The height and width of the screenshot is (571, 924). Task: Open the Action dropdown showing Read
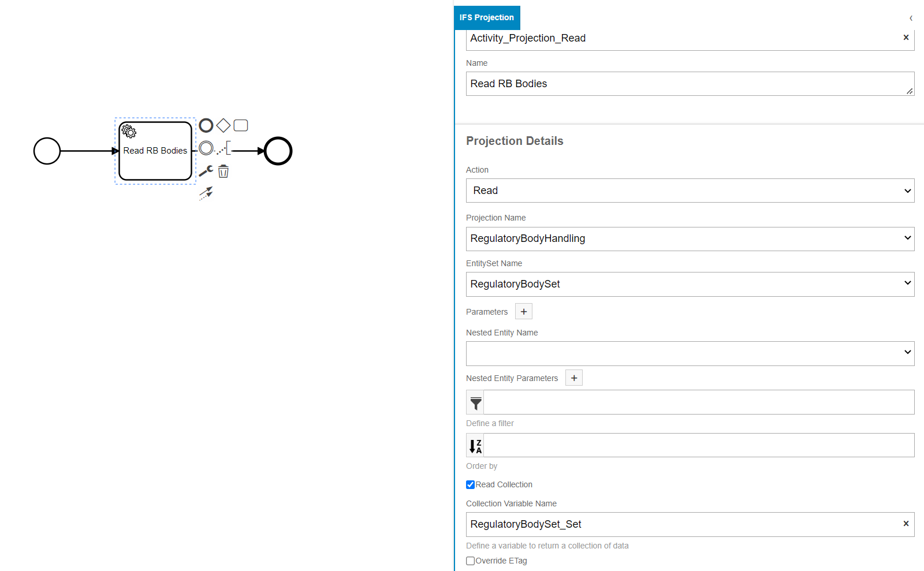(x=690, y=191)
